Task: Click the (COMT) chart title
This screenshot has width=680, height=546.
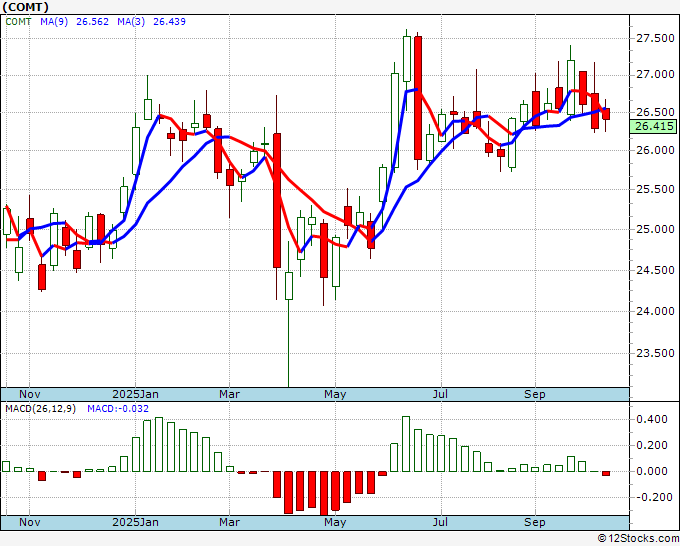Action: [26, 7]
